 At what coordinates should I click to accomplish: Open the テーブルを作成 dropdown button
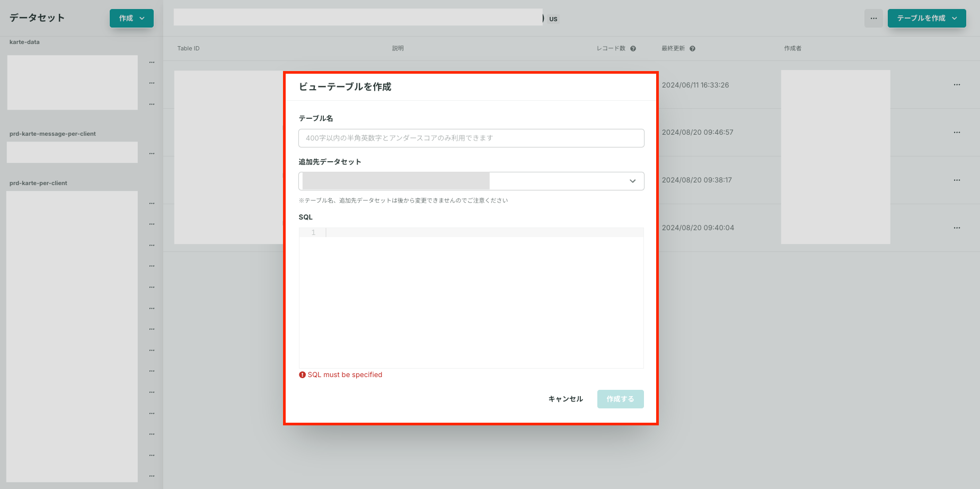click(926, 18)
